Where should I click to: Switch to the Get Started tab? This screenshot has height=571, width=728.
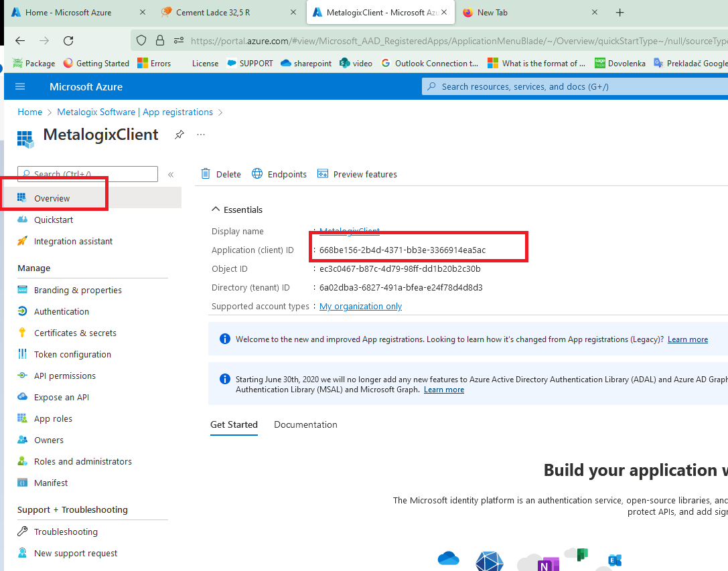click(x=234, y=424)
